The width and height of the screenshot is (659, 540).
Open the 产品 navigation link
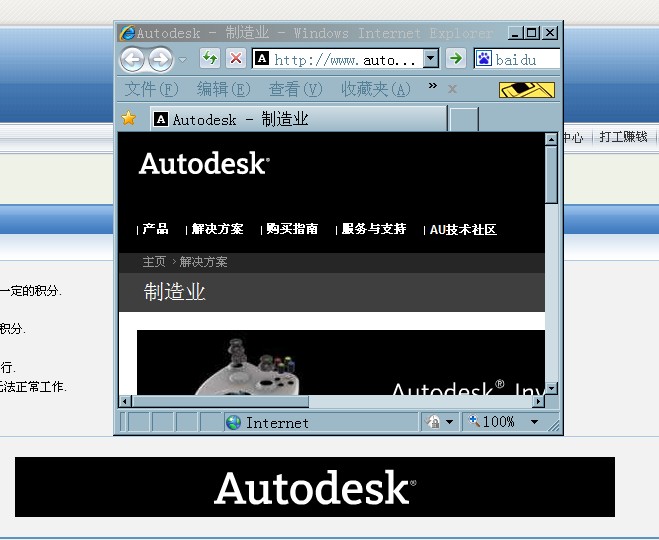pos(155,229)
